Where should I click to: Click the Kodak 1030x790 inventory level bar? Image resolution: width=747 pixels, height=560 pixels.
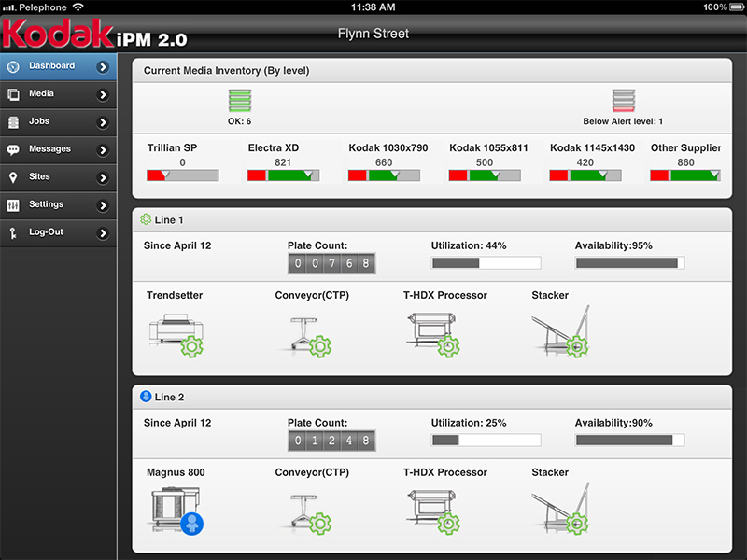coord(384,175)
